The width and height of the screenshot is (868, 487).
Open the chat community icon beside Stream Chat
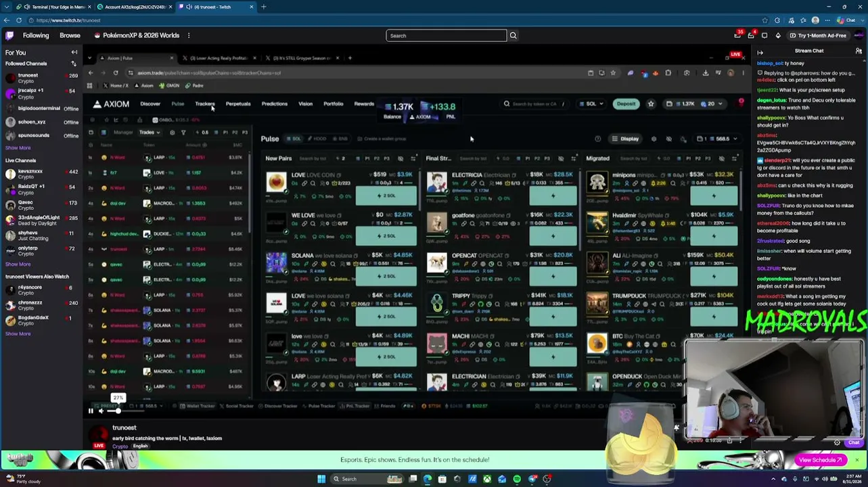click(x=859, y=52)
